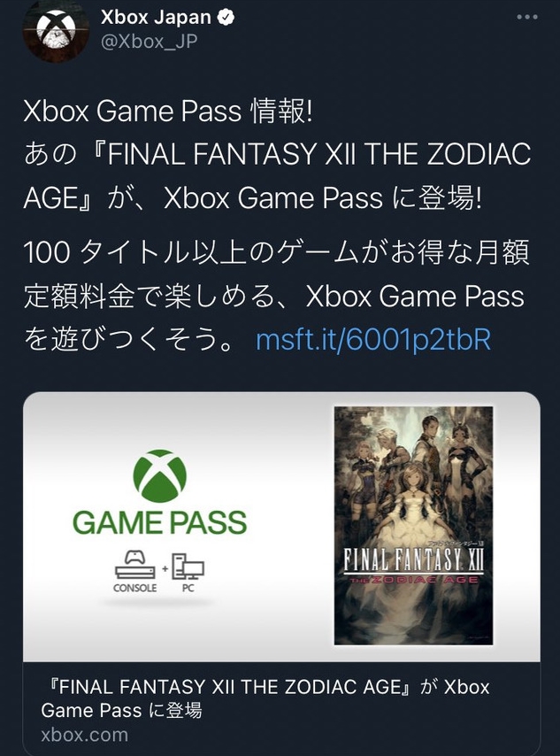The height and width of the screenshot is (756, 560).
Task: Click the verified badge next to Xbox Japan
Action: (226, 18)
